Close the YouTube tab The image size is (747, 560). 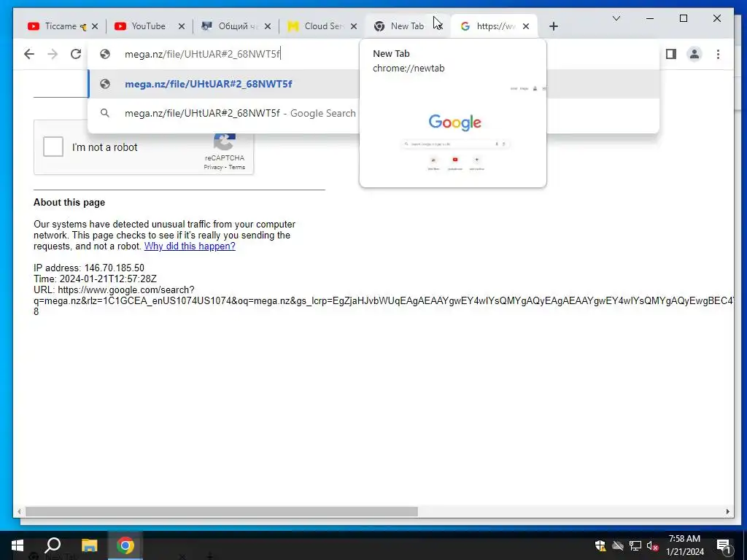[x=182, y=26]
